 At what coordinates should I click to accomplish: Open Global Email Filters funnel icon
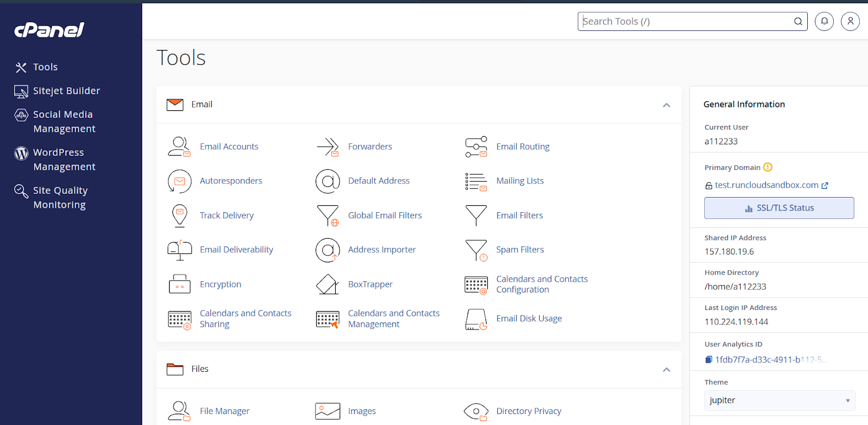(328, 215)
